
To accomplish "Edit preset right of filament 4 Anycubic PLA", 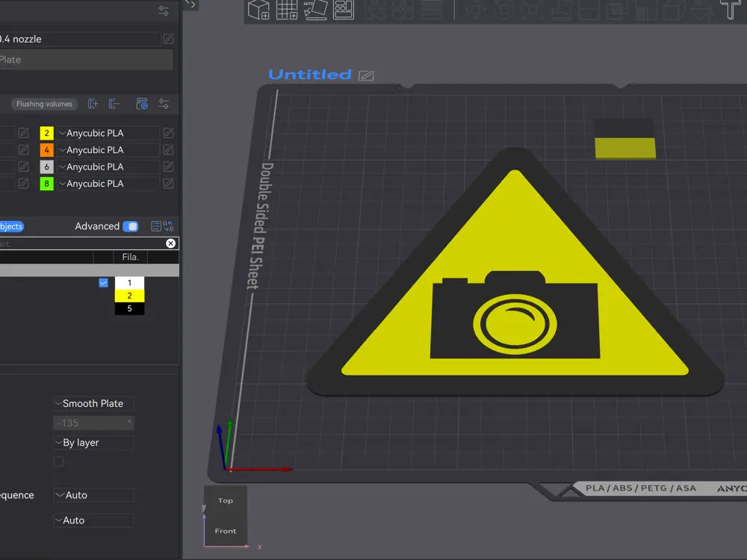I will pyautogui.click(x=168, y=149).
